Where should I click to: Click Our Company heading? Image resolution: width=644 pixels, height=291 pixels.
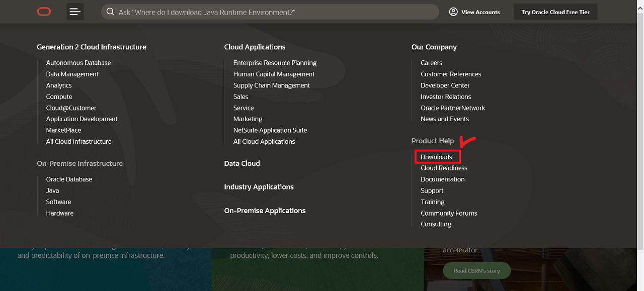point(434,47)
